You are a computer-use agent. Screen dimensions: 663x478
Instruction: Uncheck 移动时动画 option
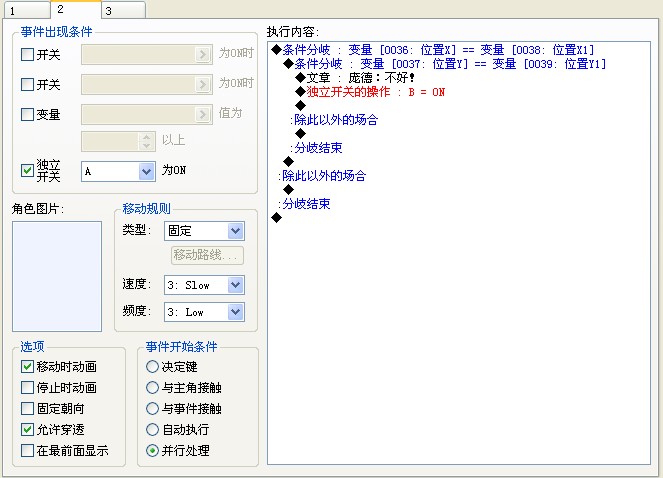27,366
